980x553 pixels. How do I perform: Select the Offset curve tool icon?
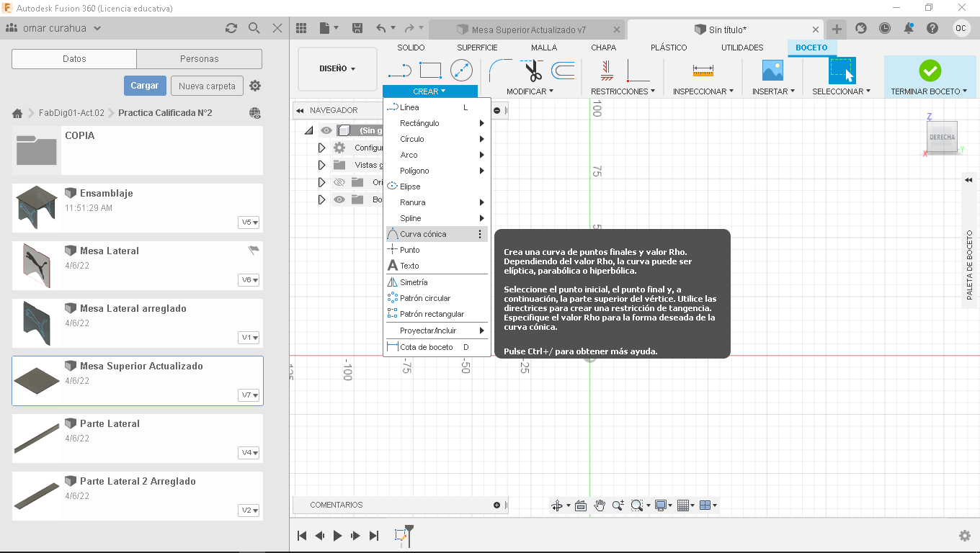coord(563,71)
